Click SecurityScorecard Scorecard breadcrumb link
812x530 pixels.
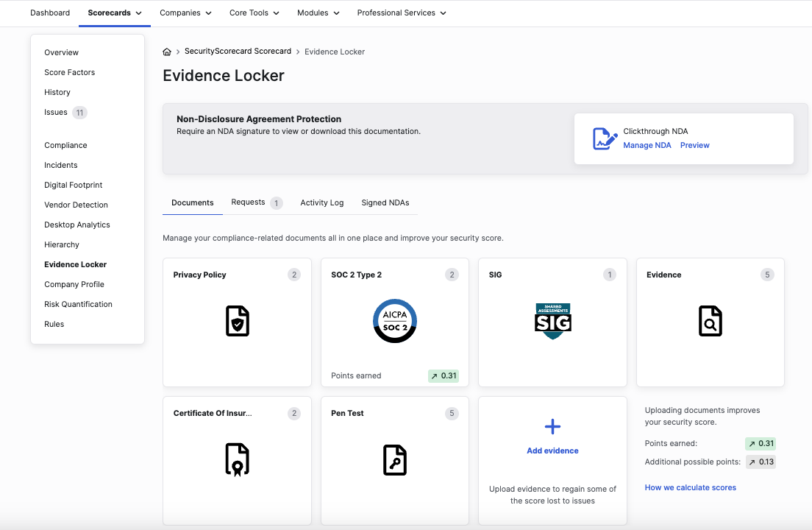238,51
